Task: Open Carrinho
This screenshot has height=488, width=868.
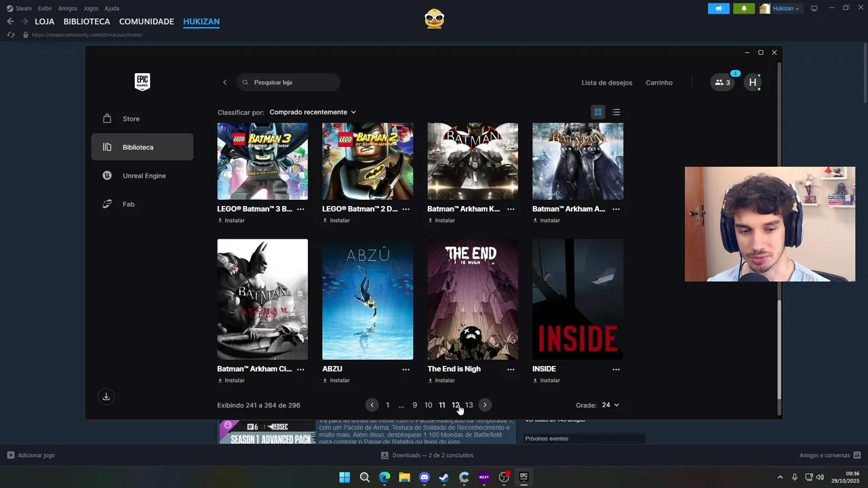Action: [x=659, y=83]
